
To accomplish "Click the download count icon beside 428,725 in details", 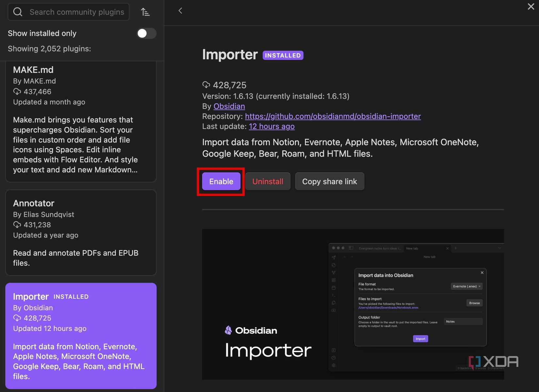I will [206, 85].
